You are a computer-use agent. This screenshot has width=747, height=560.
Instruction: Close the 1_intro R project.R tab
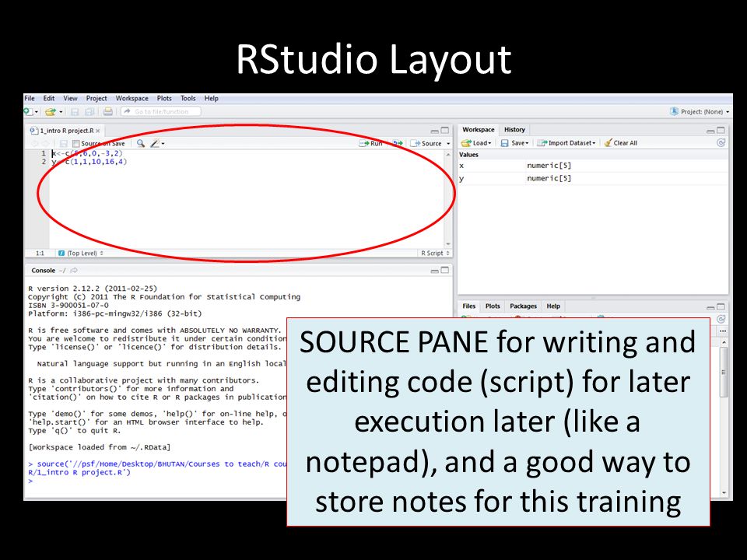click(x=98, y=131)
